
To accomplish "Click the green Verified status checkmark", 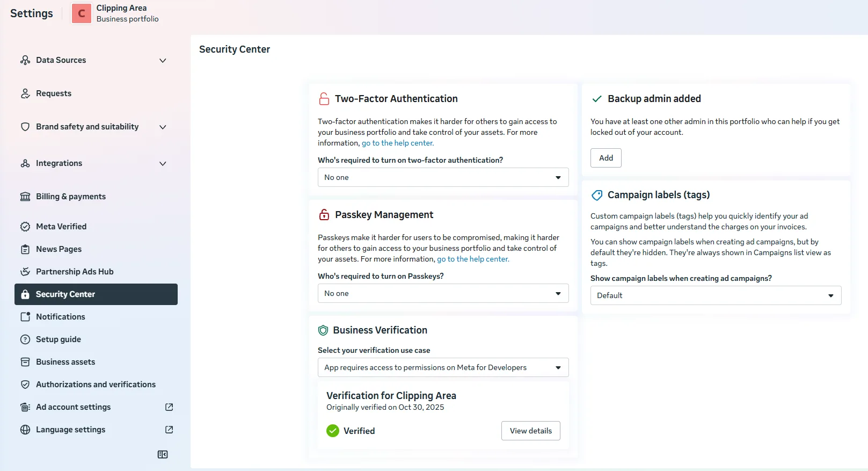I will tap(333, 431).
